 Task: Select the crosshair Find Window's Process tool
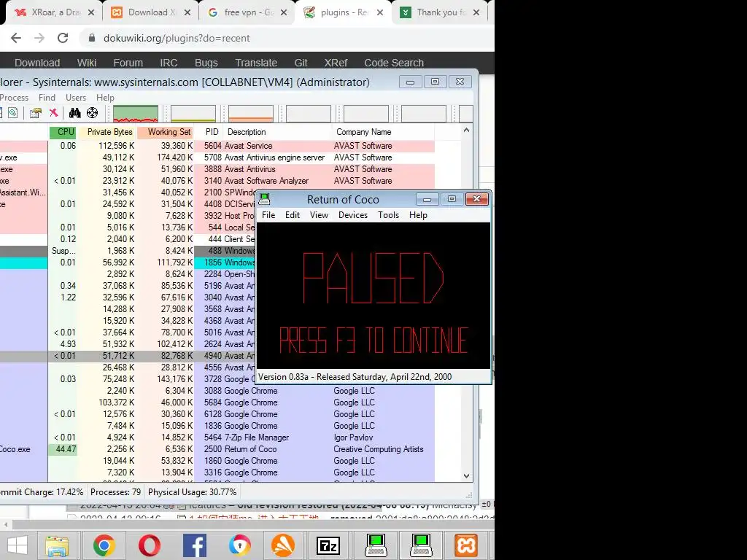92,113
